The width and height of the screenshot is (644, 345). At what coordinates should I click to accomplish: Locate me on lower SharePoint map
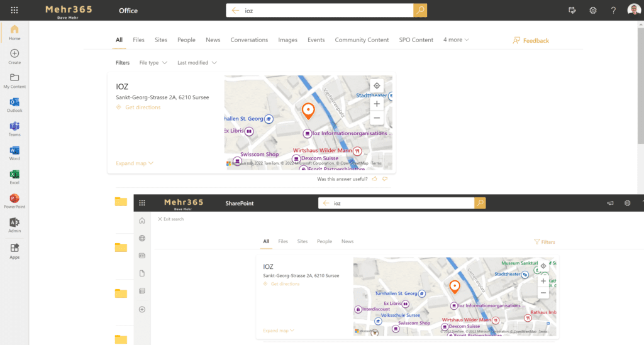(x=543, y=266)
